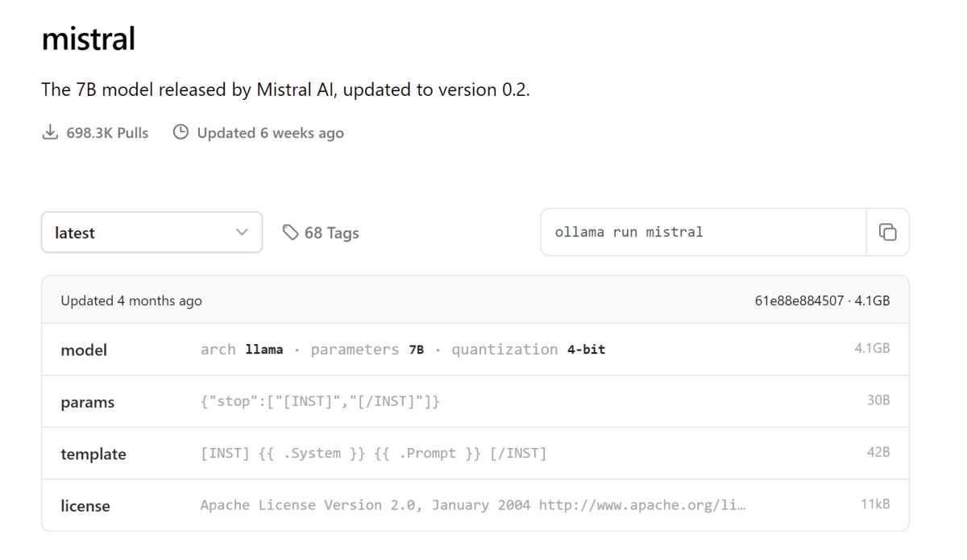This screenshot has width=967, height=560.
Task: Open the 68 Tags link
Action: pyautogui.click(x=321, y=232)
